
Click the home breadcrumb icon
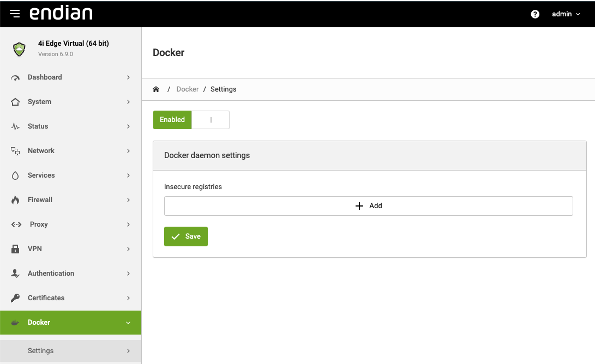coord(156,89)
